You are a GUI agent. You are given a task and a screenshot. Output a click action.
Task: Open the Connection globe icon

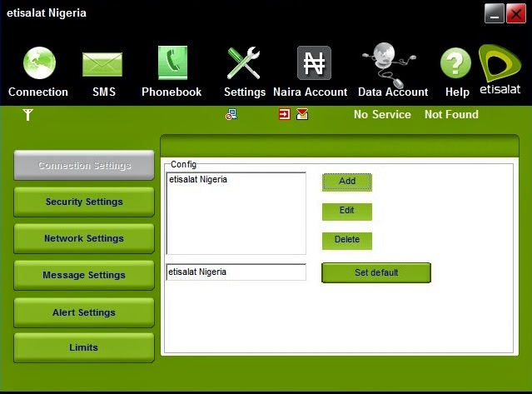pos(39,63)
